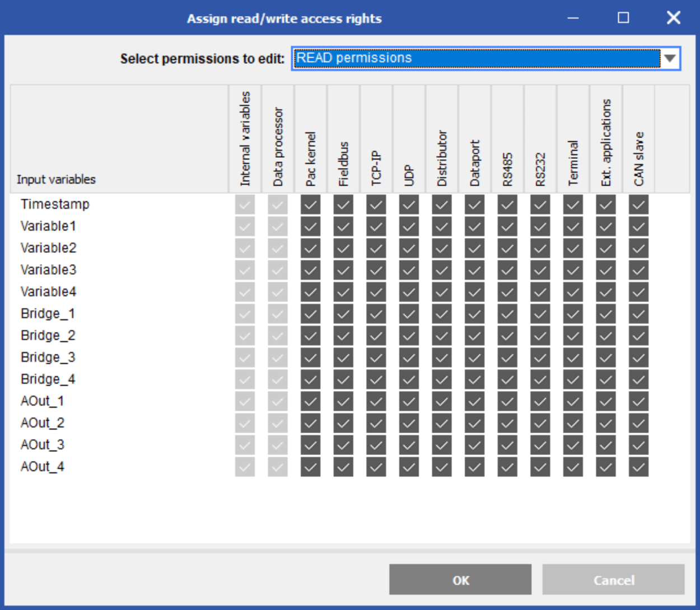This screenshot has height=610, width=700.
Task: Cancel the access rights dialog
Action: coord(614,580)
